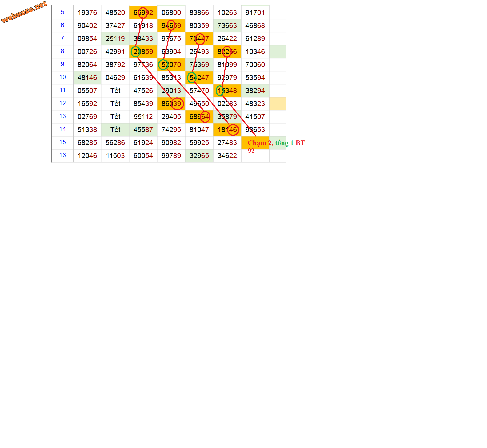The height and width of the screenshot is (448, 487).
Task: Click the pale yellow cell in row 12
Action: pos(277,104)
